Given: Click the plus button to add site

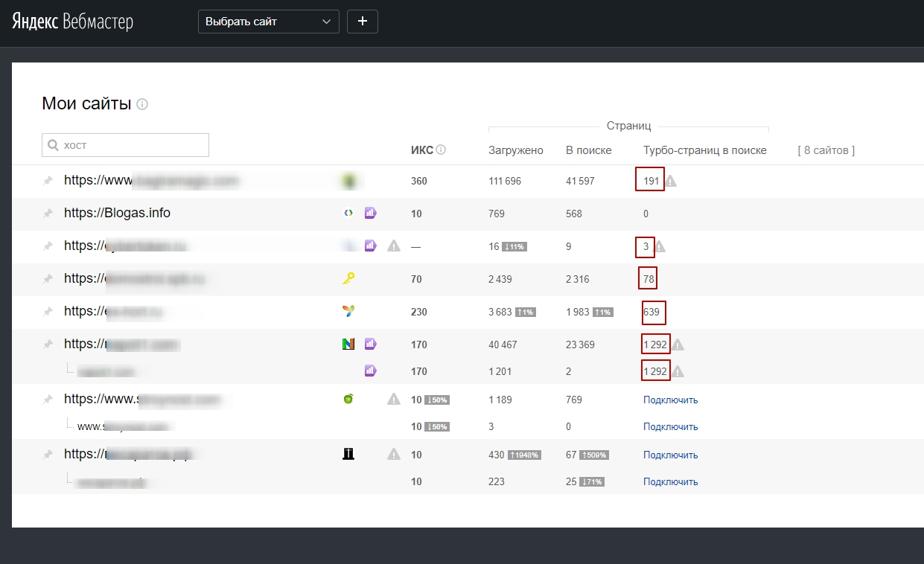Looking at the screenshot, I should tap(363, 22).
